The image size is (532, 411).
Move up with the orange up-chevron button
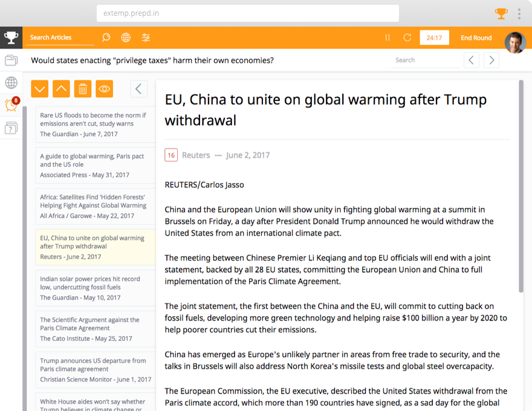click(x=61, y=89)
